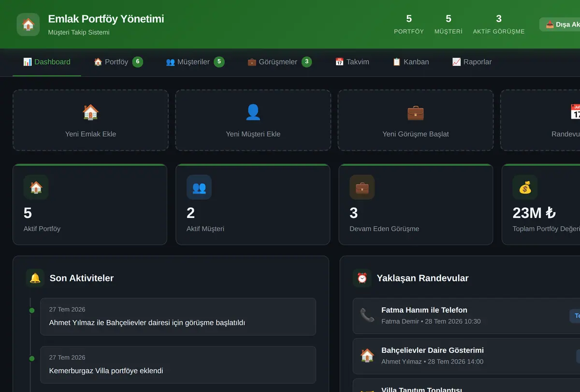The height and width of the screenshot is (392, 580).
Task: Click briefcase icon on Devam Eden Görüşme card
Action: click(x=362, y=187)
